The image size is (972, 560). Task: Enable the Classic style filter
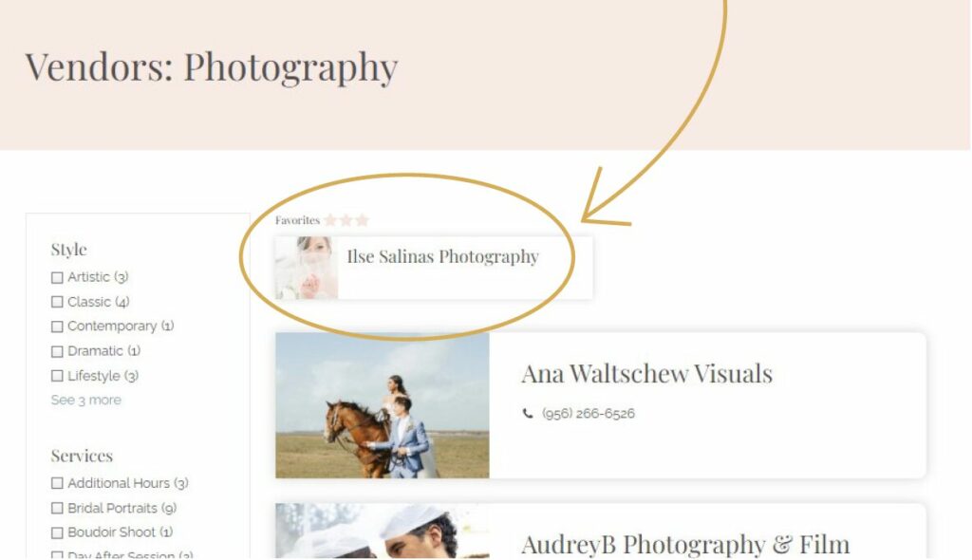tap(57, 302)
